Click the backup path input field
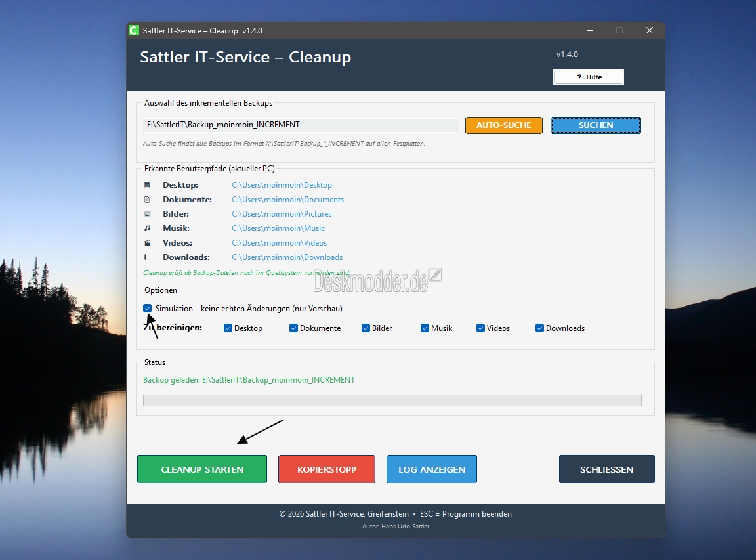This screenshot has width=756, height=560. click(301, 125)
